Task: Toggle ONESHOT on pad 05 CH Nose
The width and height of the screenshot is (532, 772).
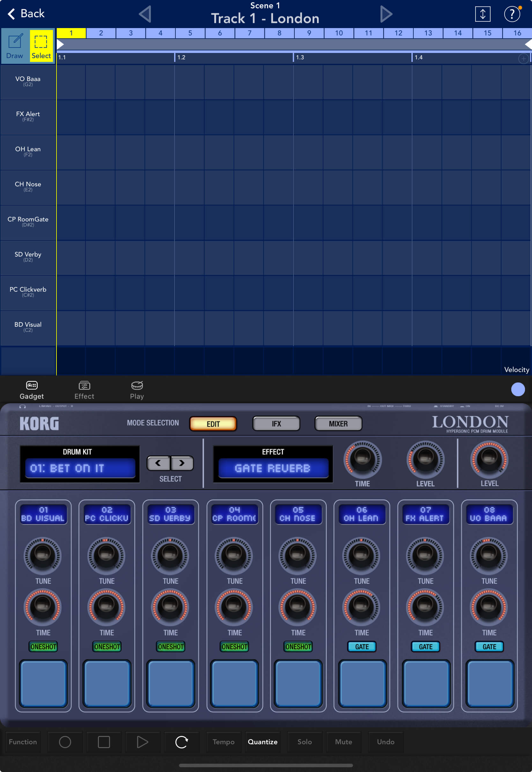Action: pos(298,647)
